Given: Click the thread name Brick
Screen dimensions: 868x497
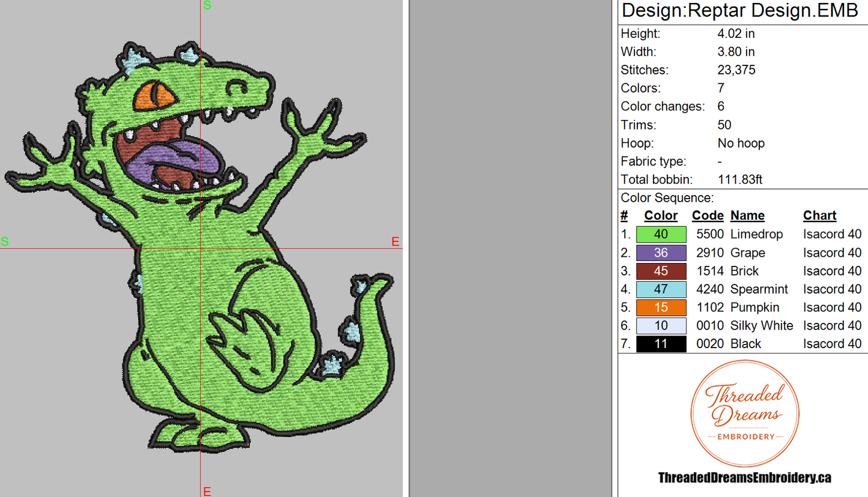Looking at the screenshot, I should (x=745, y=271).
